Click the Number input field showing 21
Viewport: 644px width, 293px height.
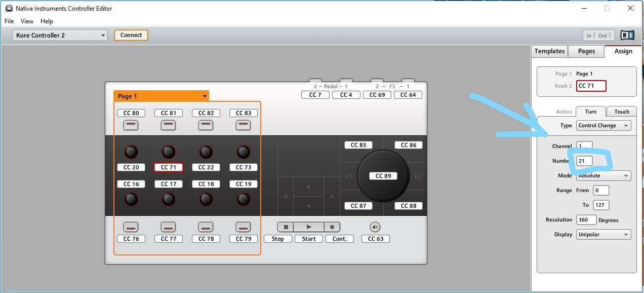pyautogui.click(x=584, y=161)
